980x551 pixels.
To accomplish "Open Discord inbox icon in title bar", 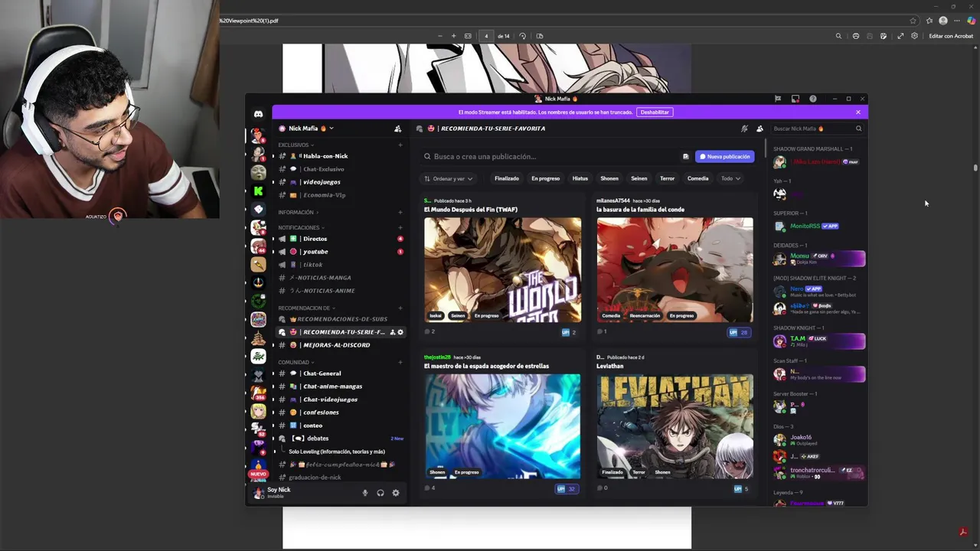I will click(x=795, y=99).
